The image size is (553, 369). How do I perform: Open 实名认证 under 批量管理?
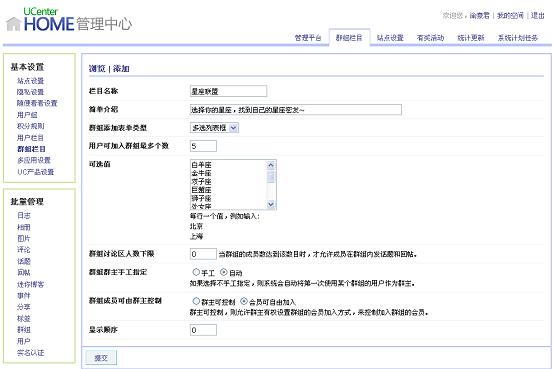click(x=30, y=352)
